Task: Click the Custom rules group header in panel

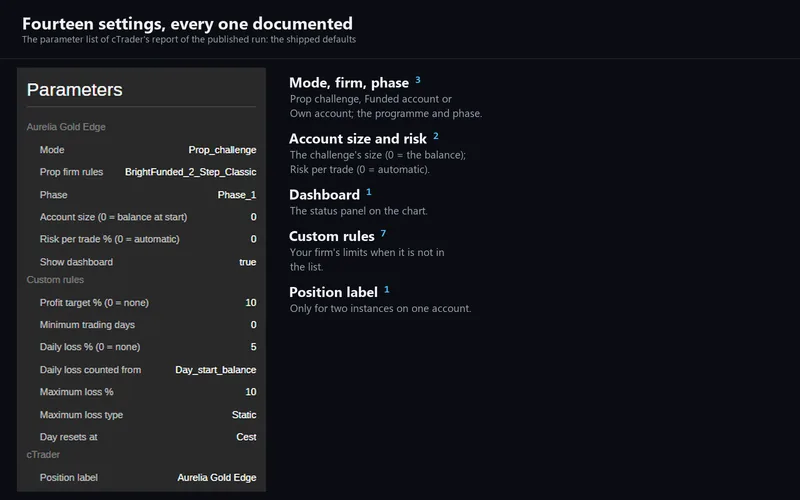Action: [x=55, y=280]
